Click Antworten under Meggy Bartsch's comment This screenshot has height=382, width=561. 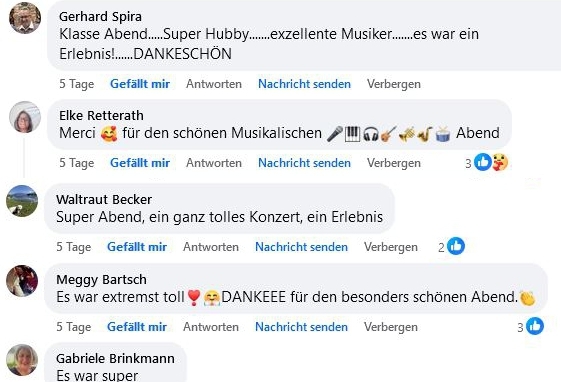click(211, 327)
